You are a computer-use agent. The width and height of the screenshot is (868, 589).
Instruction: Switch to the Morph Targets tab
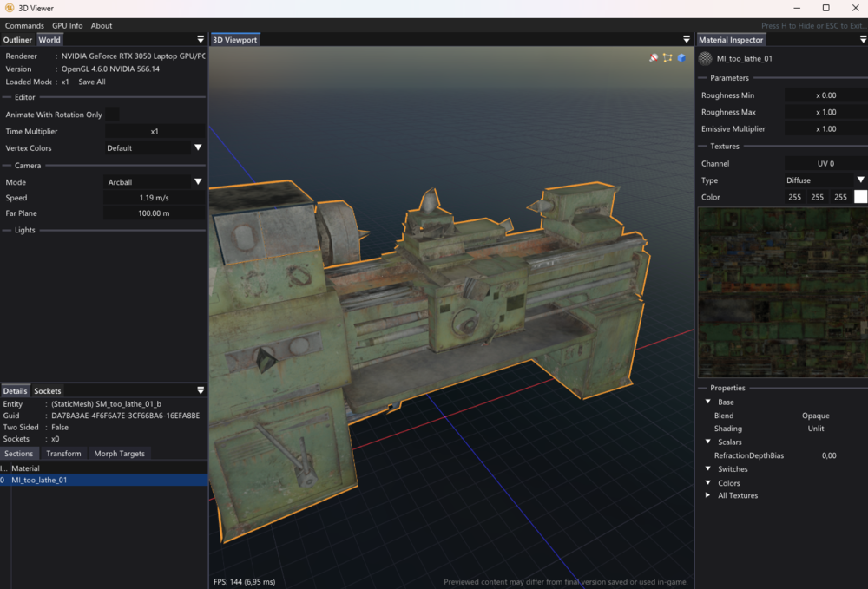119,454
